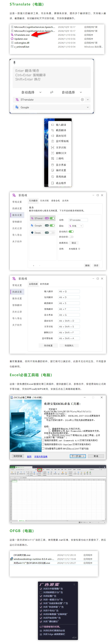The image size is (110, 644).
Task: Uncheck the 关闭文件管理器广告 box
Action: 41,589
